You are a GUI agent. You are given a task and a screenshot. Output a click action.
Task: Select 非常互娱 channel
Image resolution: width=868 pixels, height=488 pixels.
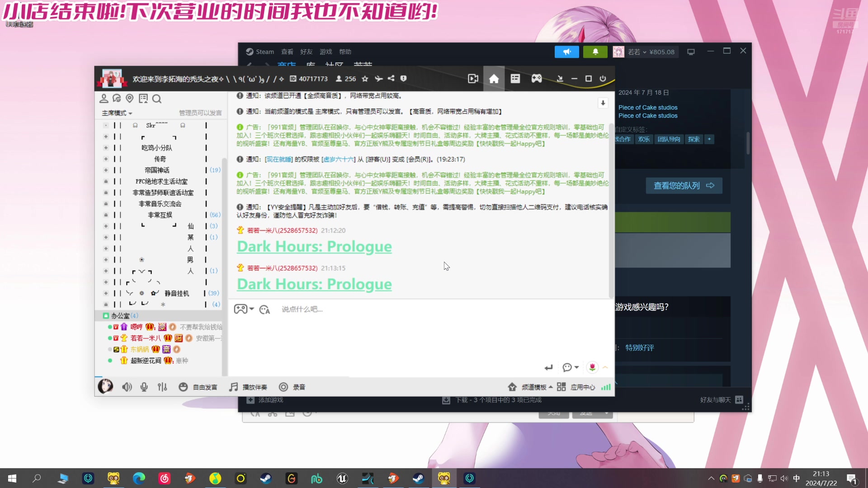pos(160,215)
